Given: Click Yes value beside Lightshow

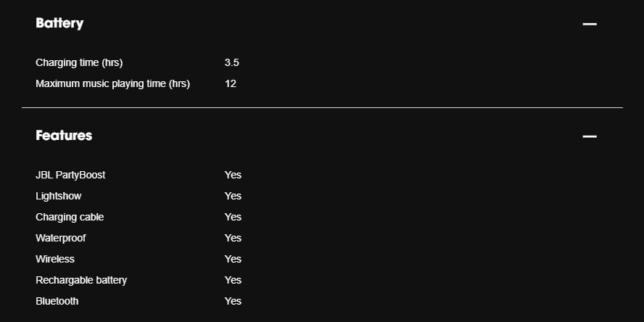Looking at the screenshot, I should (x=233, y=196).
